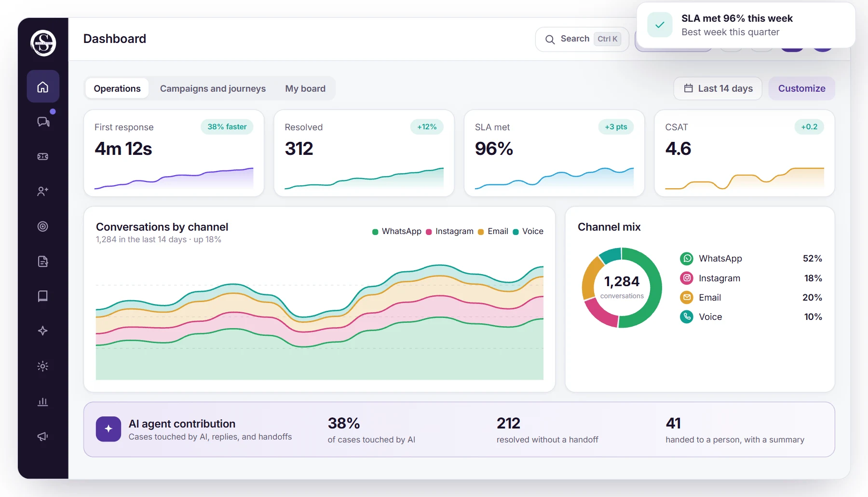Click the AI agent contribution sparkle icon
The height and width of the screenshot is (497, 868).
click(x=108, y=429)
